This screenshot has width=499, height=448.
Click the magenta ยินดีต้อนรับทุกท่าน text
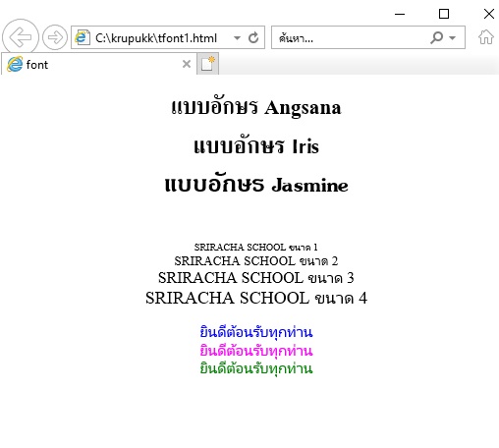pos(256,351)
